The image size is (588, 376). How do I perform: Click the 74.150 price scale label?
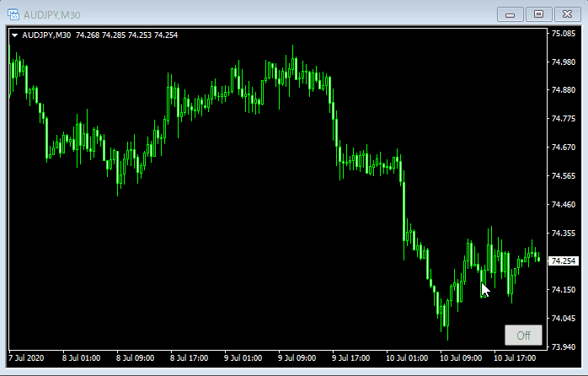click(x=564, y=290)
